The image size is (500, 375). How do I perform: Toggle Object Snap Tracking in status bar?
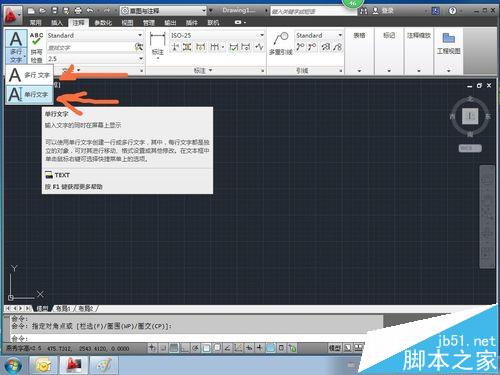[227, 348]
